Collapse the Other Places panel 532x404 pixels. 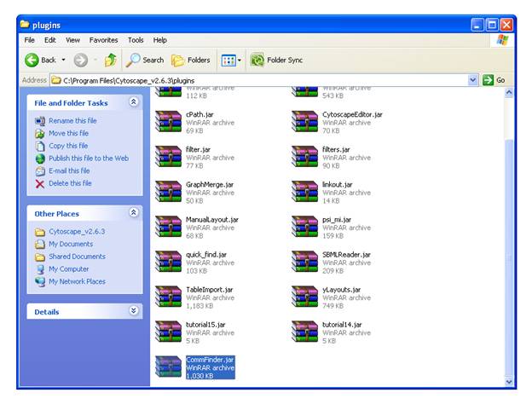coord(133,213)
